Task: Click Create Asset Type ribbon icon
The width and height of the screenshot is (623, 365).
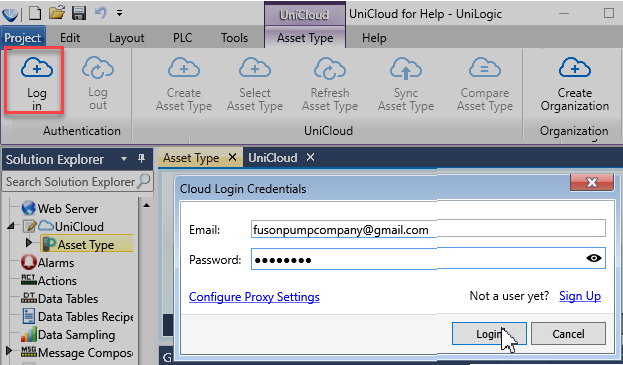Action: [x=184, y=68]
